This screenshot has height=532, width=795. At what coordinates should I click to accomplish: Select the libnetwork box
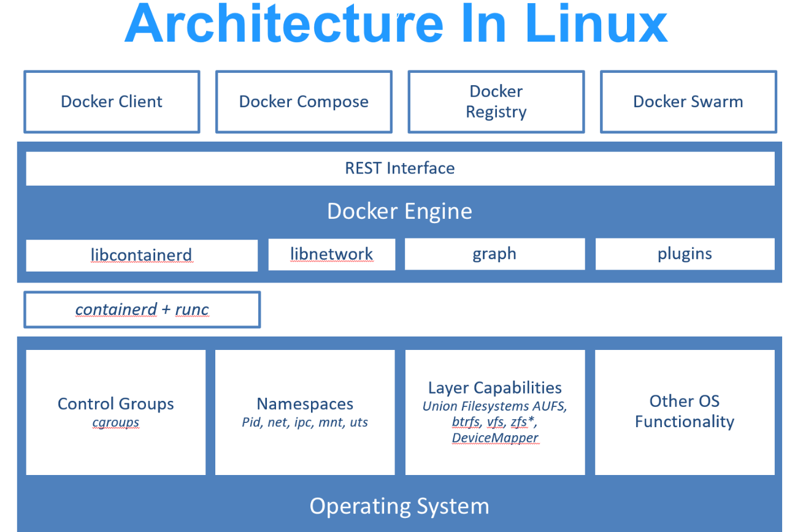coord(331,254)
